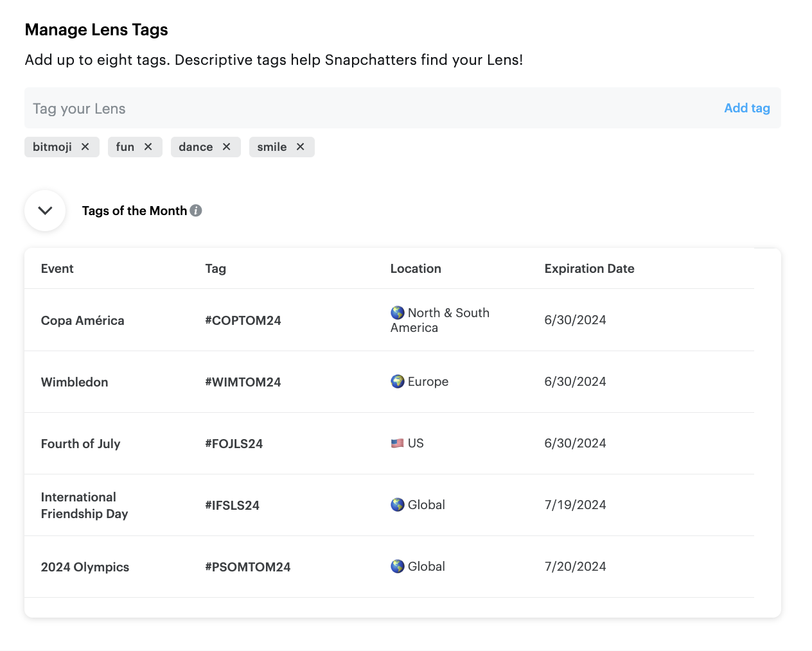Remove the bitmoji tag
Image resolution: width=812 pixels, height=651 pixels.
[x=85, y=147]
